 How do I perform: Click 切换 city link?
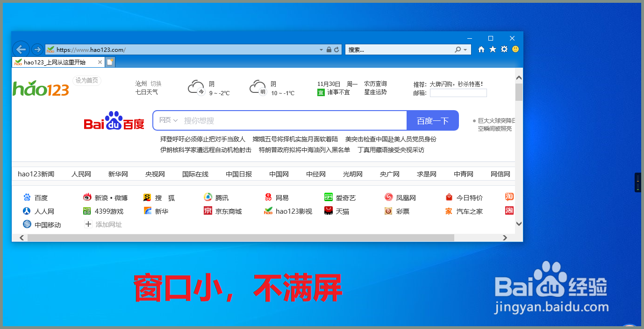click(x=156, y=84)
